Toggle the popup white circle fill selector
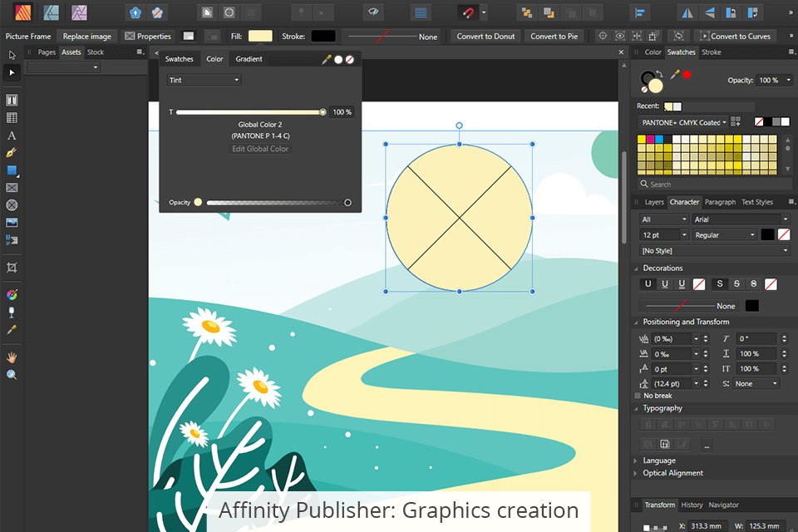The image size is (798, 532). pos(338,60)
